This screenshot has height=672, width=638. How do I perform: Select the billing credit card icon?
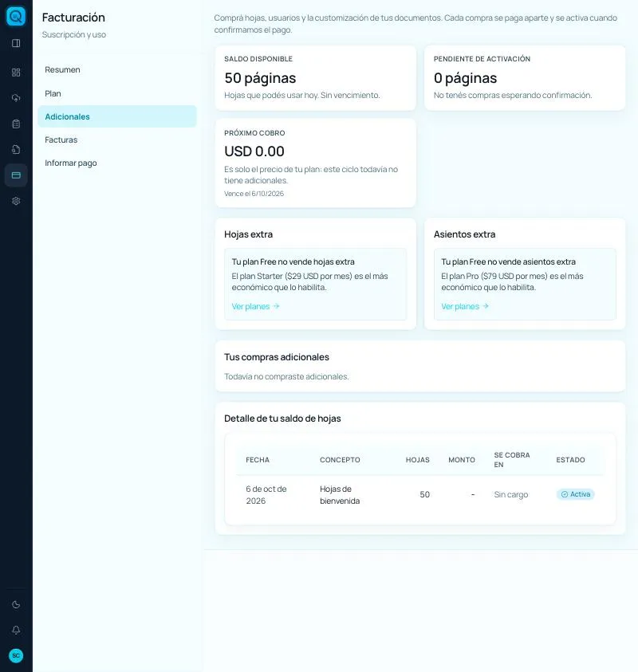point(16,175)
